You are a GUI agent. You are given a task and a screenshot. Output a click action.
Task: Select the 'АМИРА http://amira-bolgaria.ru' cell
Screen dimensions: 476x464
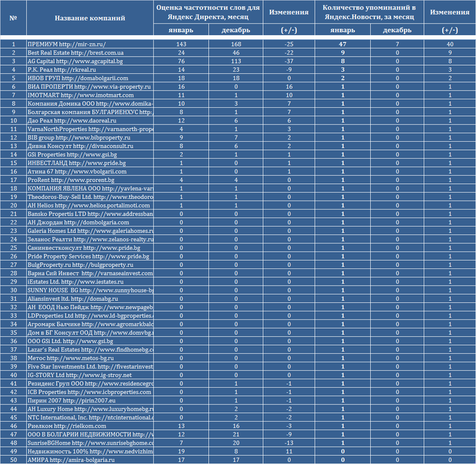pos(90,460)
